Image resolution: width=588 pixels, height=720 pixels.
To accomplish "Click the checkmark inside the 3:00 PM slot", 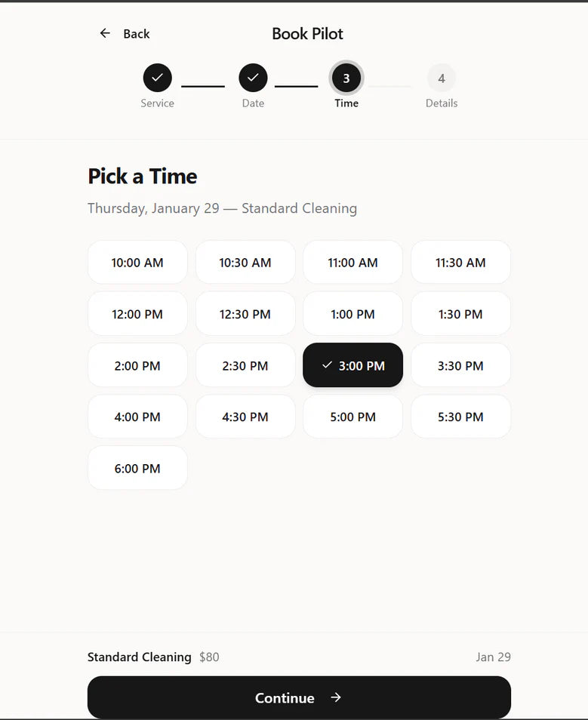I will 327,365.
